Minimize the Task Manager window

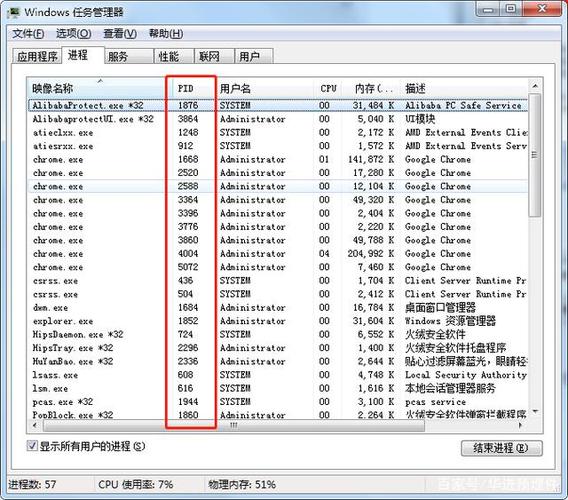[488, 9]
